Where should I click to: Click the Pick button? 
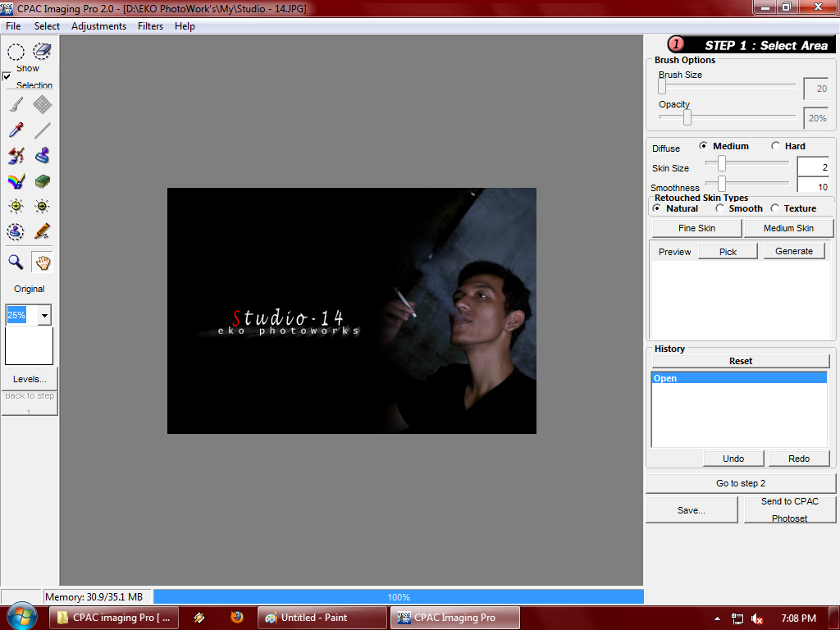[x=728, y=251]
